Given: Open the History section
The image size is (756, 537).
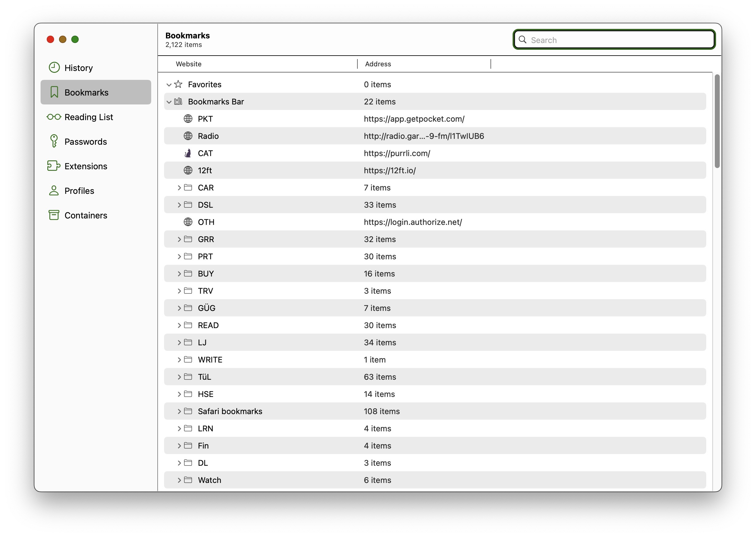Looking at the screenshot, I should coord(96,68).
